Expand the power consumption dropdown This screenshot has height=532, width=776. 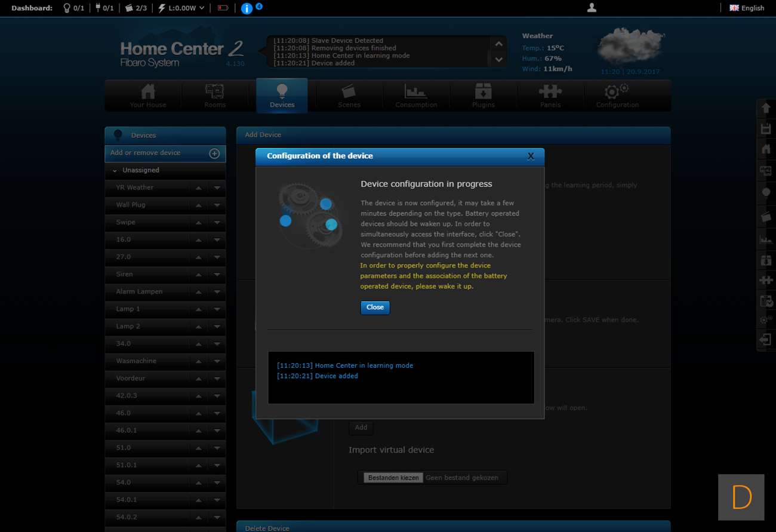pos(201,8)
